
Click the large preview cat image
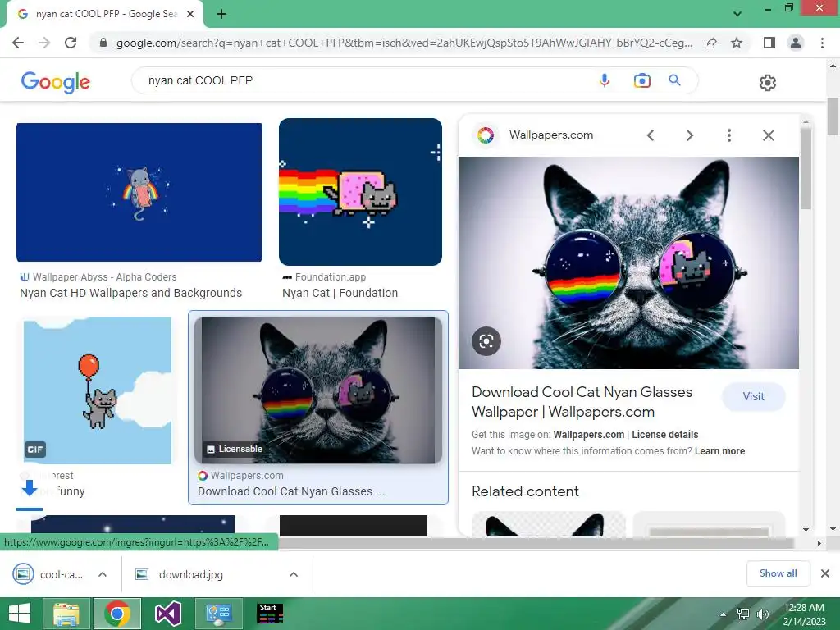pyautogui.click(x=628, y=262)
